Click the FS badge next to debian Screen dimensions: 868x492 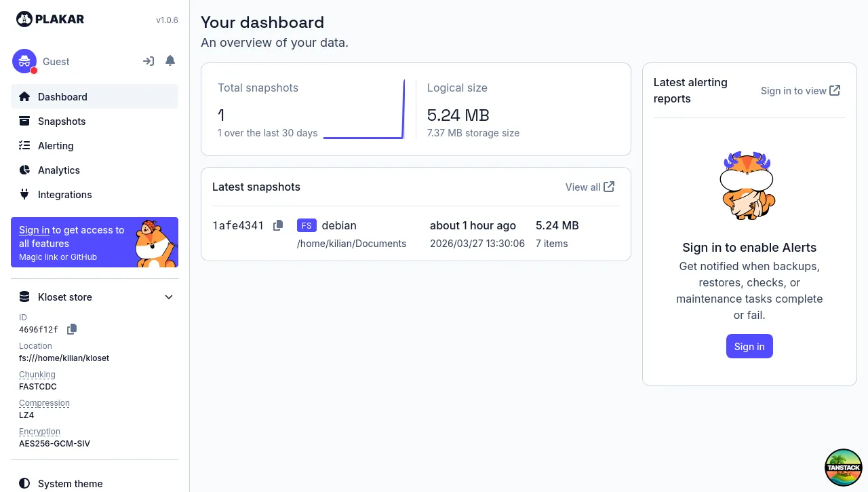coord(307,225)
